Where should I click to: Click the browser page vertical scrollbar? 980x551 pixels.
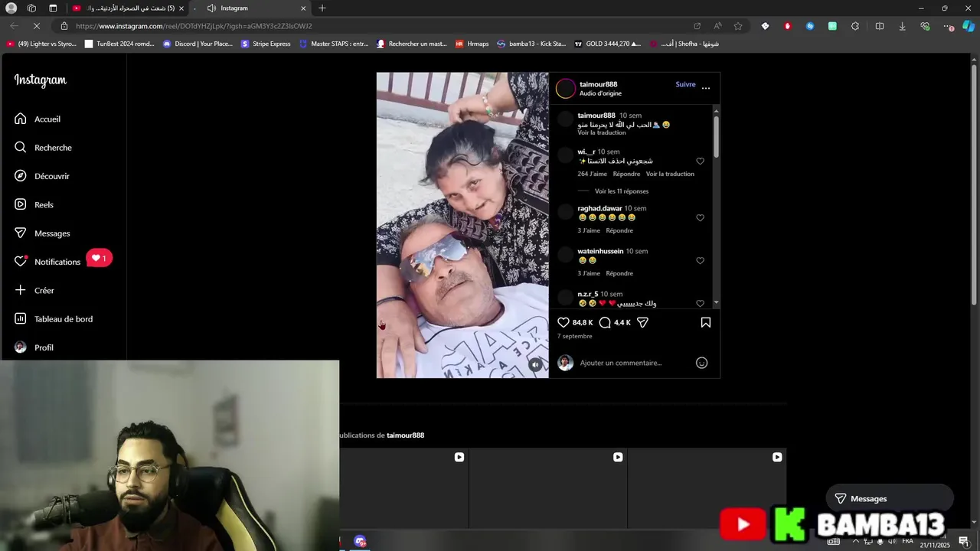click(974, 184)
